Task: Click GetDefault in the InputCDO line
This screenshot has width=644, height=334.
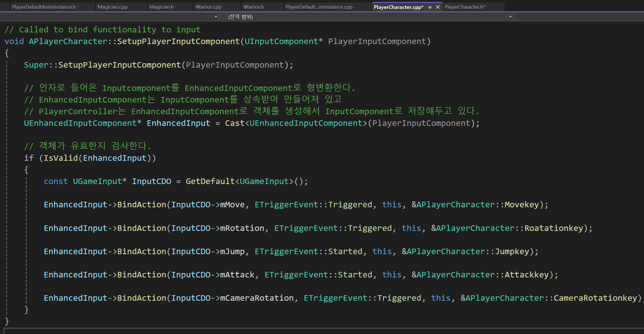Action: click(210, 181)
